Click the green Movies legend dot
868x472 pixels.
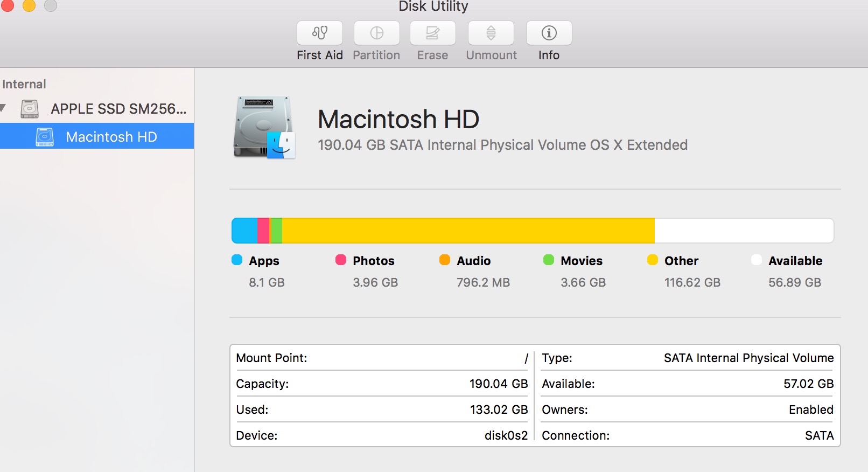[x=549, y=260]
